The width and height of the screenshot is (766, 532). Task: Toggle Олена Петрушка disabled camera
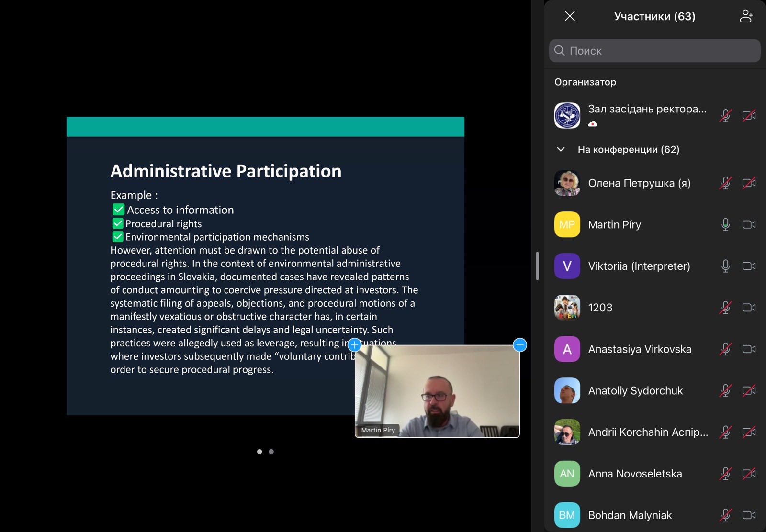[749, 183]
